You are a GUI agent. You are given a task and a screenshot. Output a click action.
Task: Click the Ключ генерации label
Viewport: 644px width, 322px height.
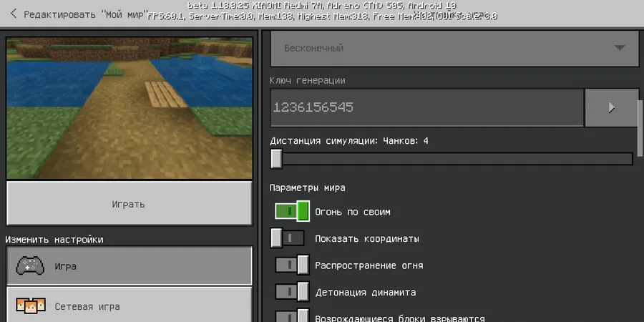point(307,80)
